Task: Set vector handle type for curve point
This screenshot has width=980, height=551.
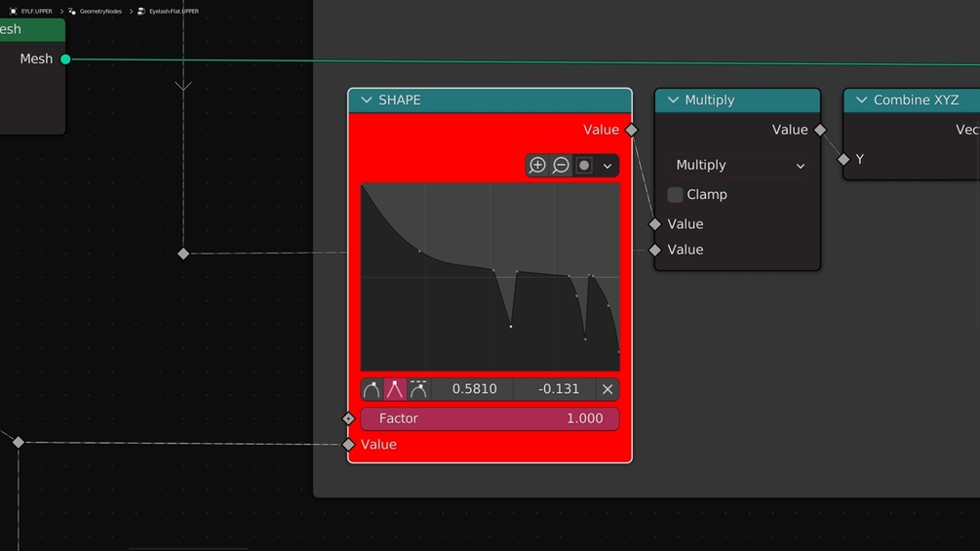Action: [x=395, y=389]
